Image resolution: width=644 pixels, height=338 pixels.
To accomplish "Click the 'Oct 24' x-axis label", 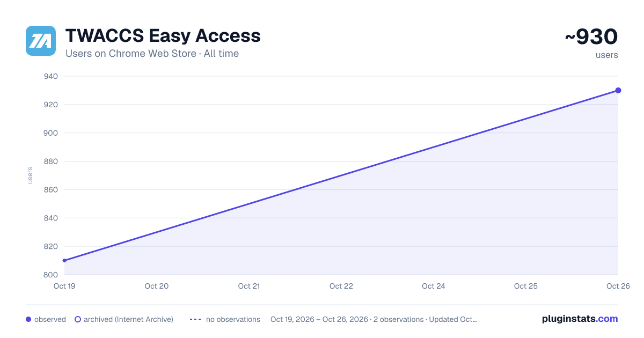I will coord(434,286).
